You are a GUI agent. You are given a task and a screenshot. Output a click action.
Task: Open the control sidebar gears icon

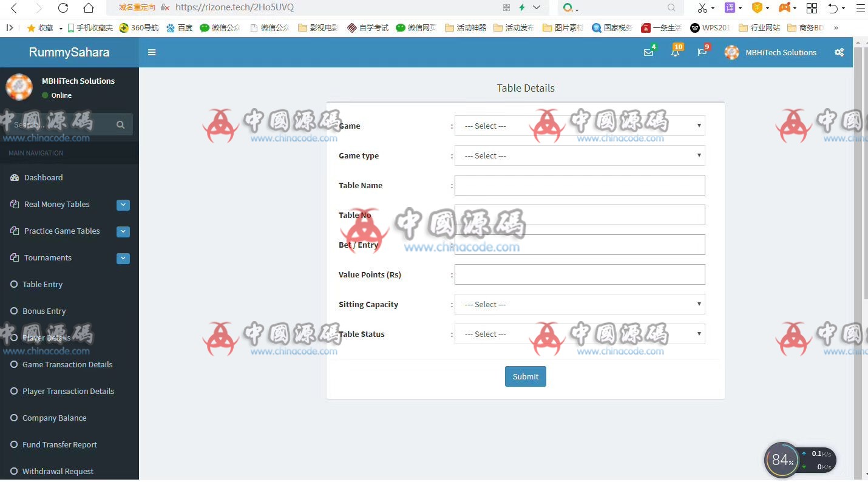pyautogui.click(x=839, y=52)
